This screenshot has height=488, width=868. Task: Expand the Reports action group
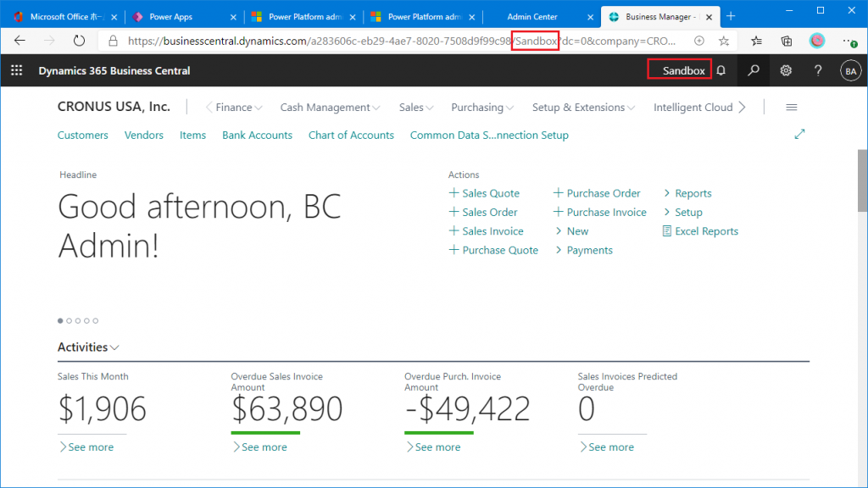click(x=687, y=193)
